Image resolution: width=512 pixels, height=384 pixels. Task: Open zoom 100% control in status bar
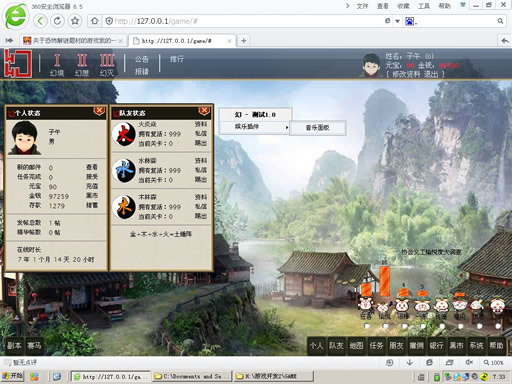pos(493,362)
